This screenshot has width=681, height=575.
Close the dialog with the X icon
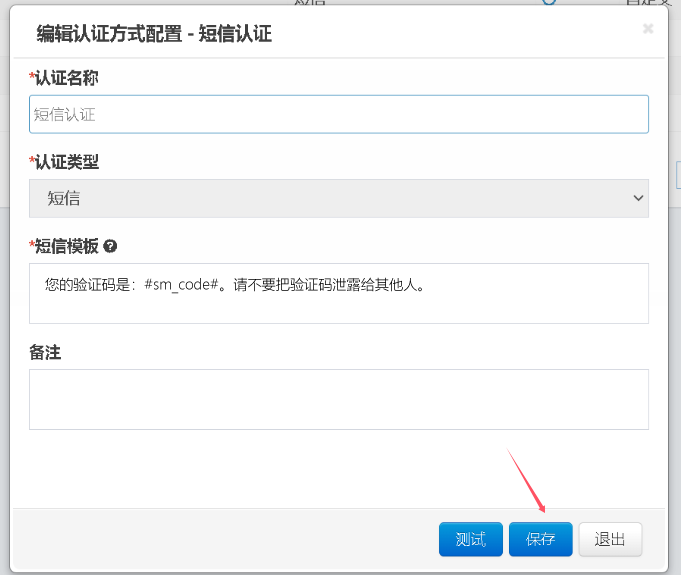point(648,29)
